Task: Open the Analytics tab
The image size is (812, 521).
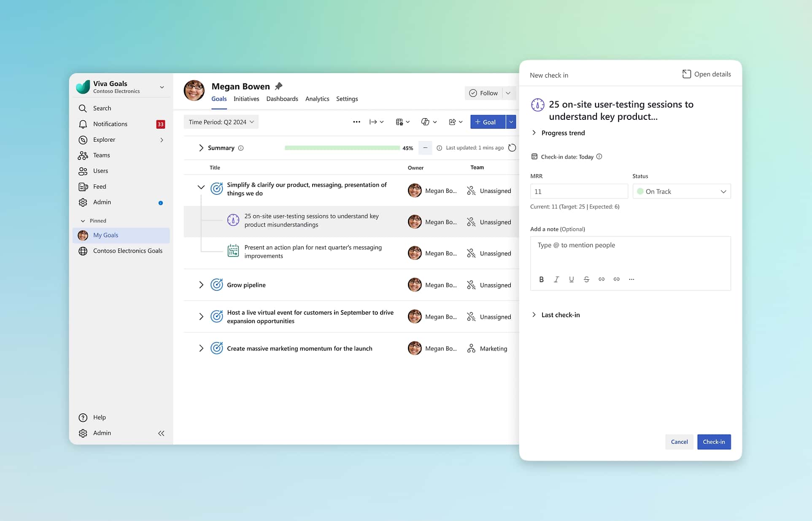Action: [317, 99]
